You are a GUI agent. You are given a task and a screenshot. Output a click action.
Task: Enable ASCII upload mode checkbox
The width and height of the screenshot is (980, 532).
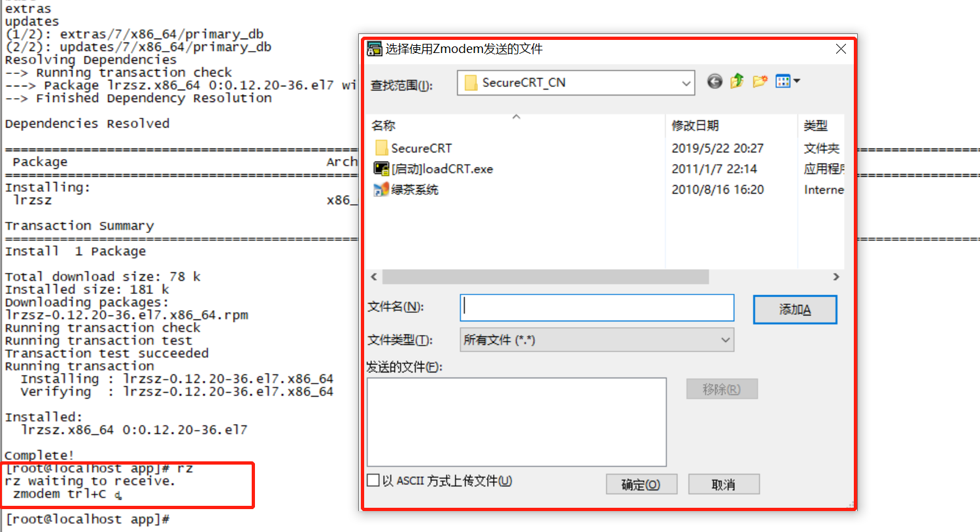coord(373,480)
